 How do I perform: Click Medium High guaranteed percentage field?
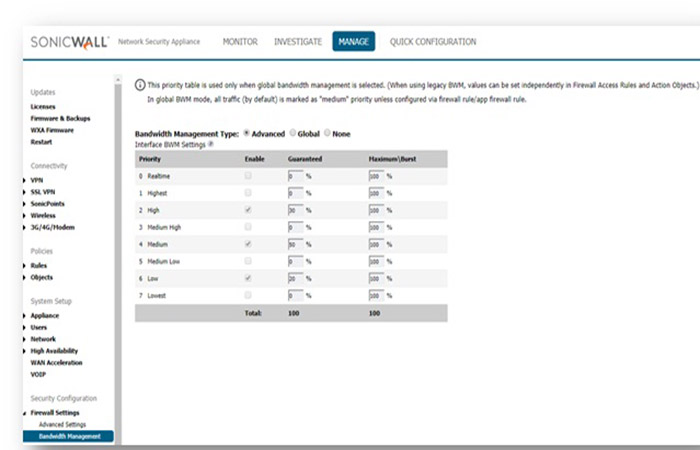point(296,227)
